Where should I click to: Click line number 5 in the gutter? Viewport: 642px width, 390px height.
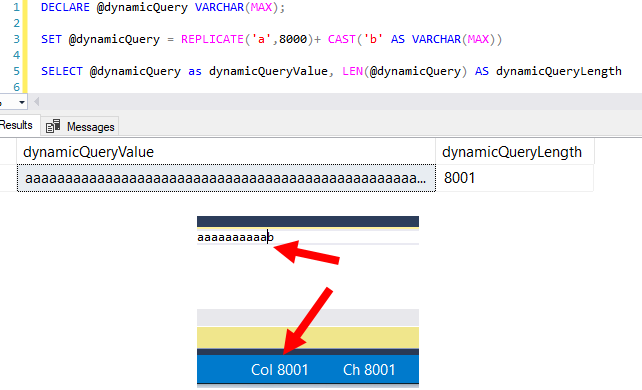tap(16, 71)
